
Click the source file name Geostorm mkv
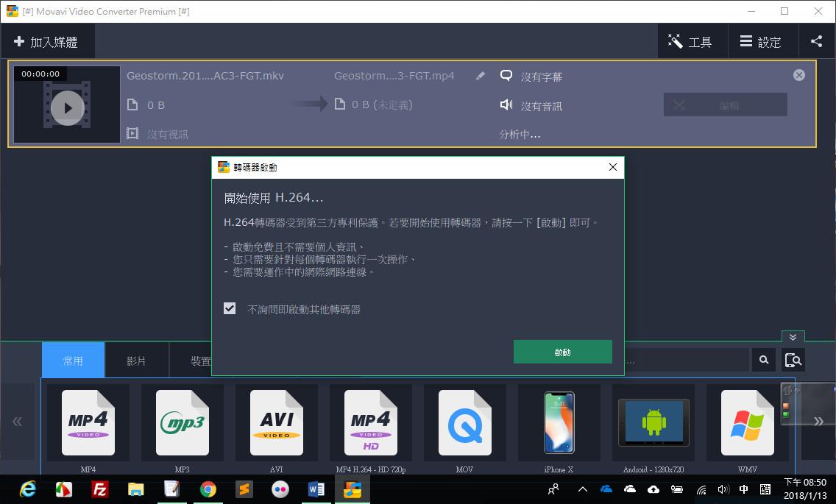(x=205, y=76)
